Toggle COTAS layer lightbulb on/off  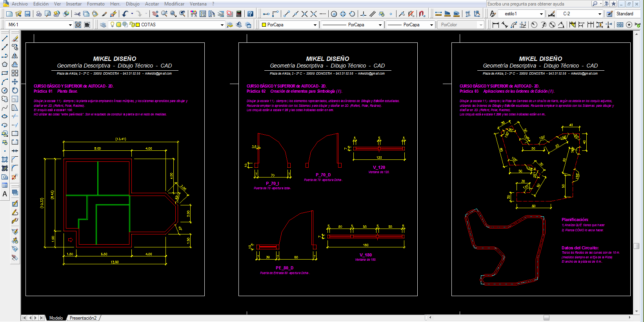tap(112, 25)
